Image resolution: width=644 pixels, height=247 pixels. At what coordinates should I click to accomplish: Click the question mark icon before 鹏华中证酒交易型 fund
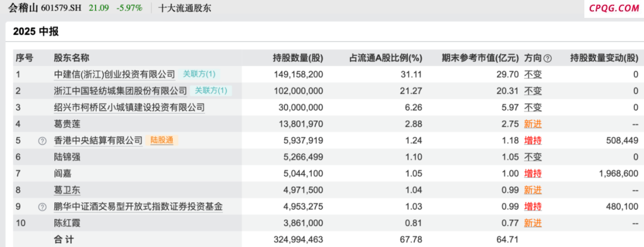pos(42,207)
